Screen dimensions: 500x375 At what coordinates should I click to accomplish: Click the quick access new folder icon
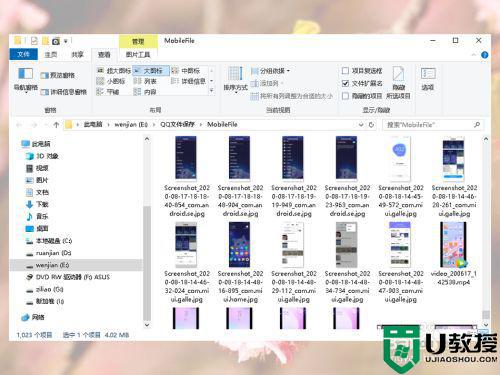(45, 41)
